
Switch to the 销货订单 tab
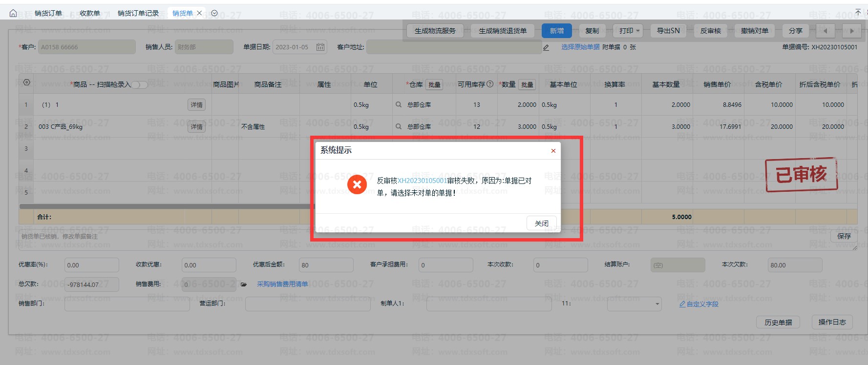tap(48, 13)
